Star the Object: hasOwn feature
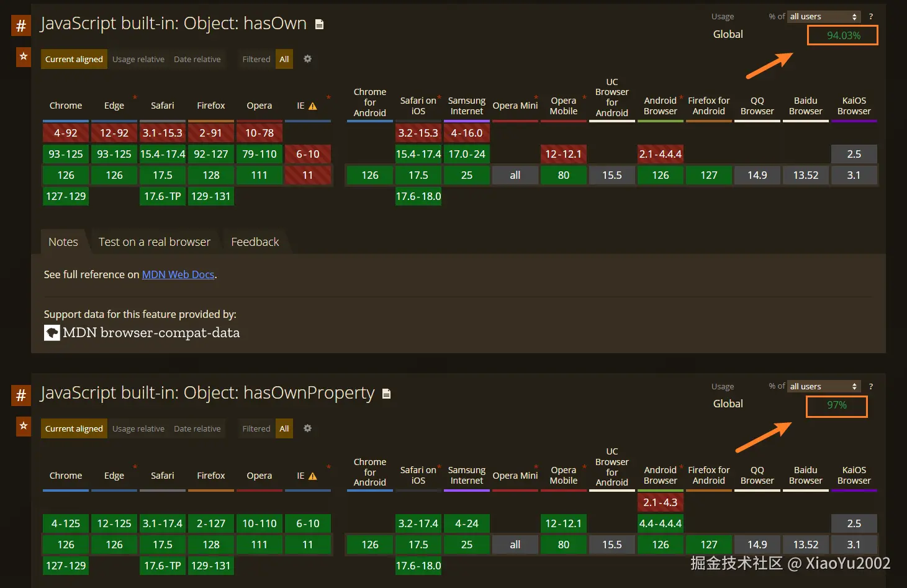907x588 pixels. [x=23, y=57]
